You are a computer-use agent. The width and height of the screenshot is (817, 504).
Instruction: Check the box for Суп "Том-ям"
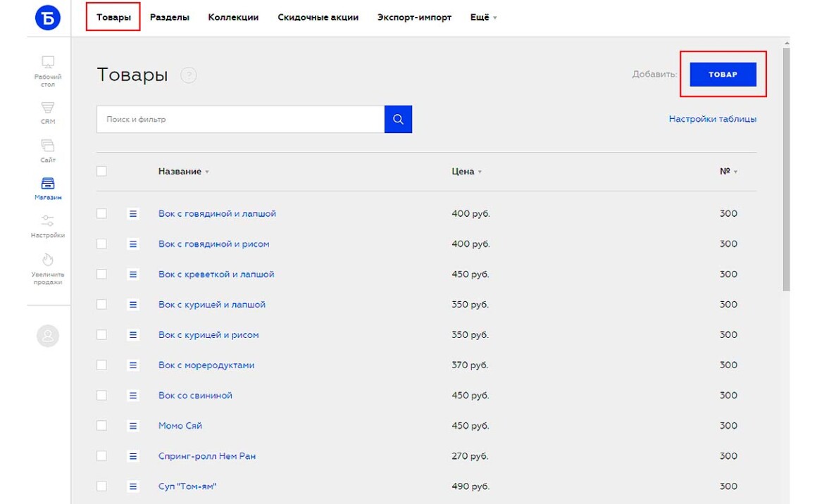coord(101,486)
